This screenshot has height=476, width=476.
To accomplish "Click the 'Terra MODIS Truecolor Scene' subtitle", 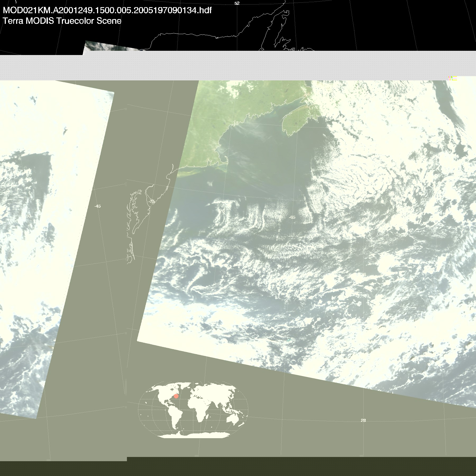I will [62, 21].
